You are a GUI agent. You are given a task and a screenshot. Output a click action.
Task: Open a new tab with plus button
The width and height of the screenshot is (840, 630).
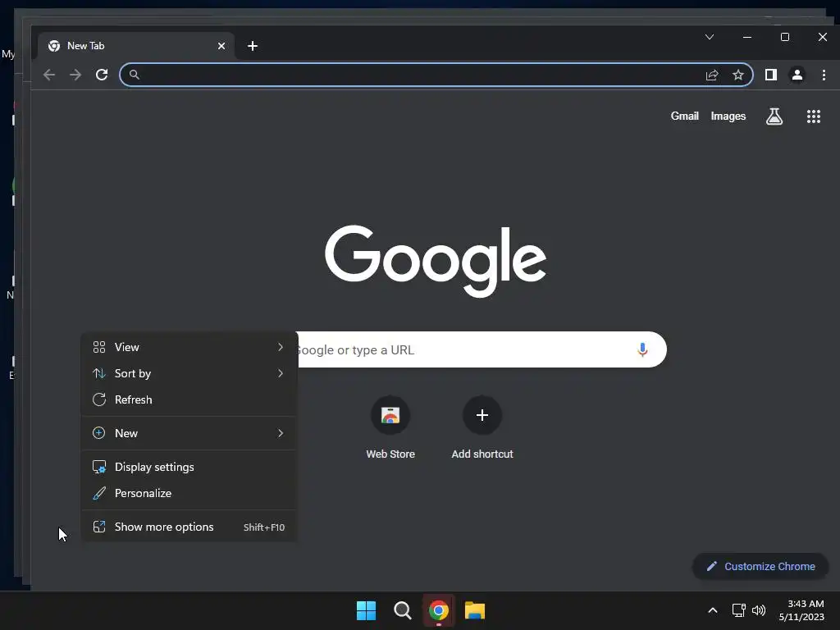coord(253,46)
